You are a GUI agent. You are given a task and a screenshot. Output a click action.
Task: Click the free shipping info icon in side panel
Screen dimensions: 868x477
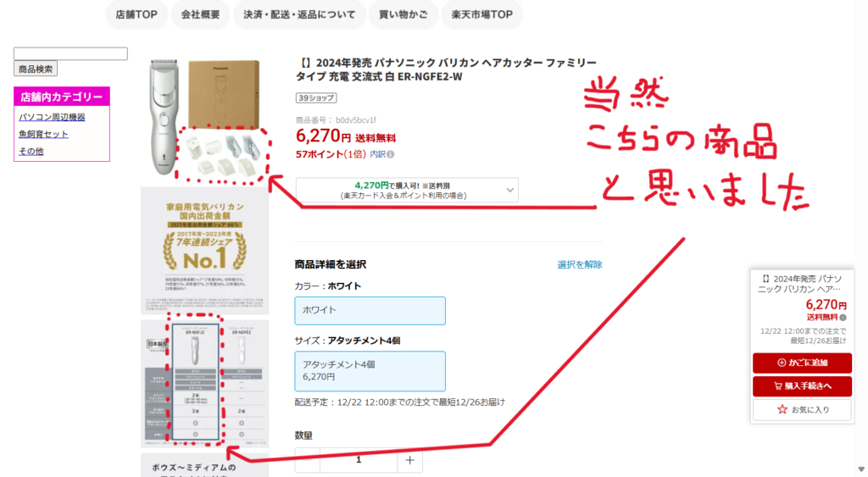[x=843, y=318]
